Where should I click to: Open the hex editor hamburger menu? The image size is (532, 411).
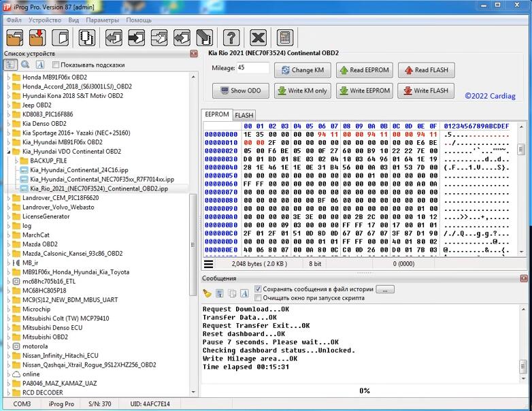(209, 264)
